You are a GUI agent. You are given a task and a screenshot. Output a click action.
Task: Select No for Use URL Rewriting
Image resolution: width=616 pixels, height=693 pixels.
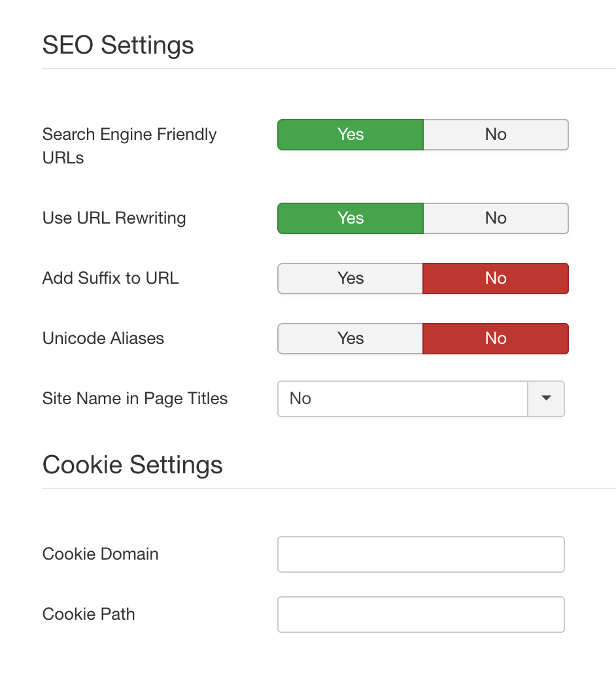[496, 218]
